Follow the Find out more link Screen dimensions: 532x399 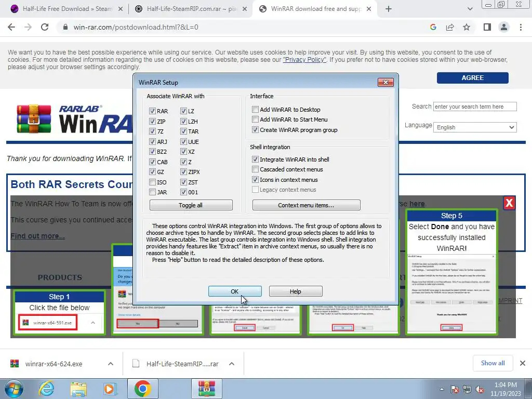(x=37, y=236)
